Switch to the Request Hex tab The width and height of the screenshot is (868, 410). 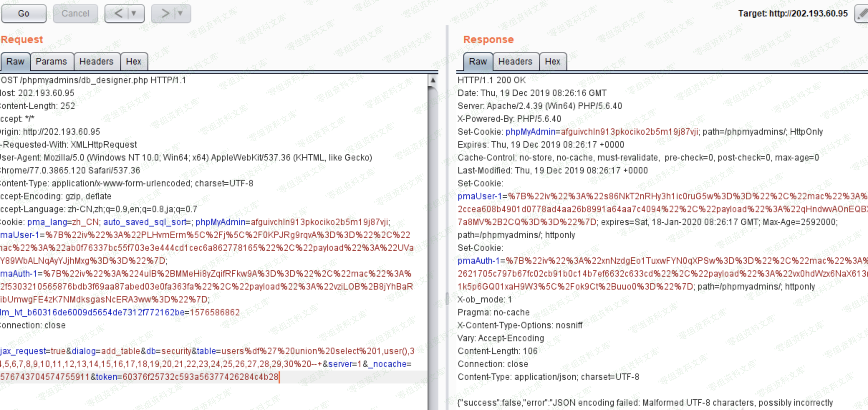(134, 62)
